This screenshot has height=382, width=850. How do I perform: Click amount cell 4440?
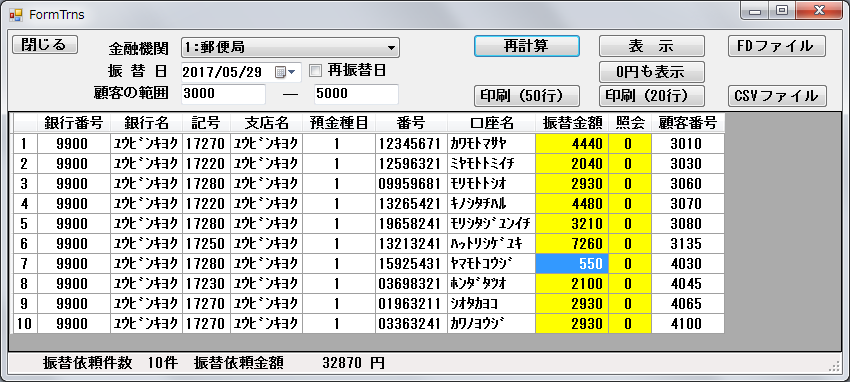click(572, 144)
